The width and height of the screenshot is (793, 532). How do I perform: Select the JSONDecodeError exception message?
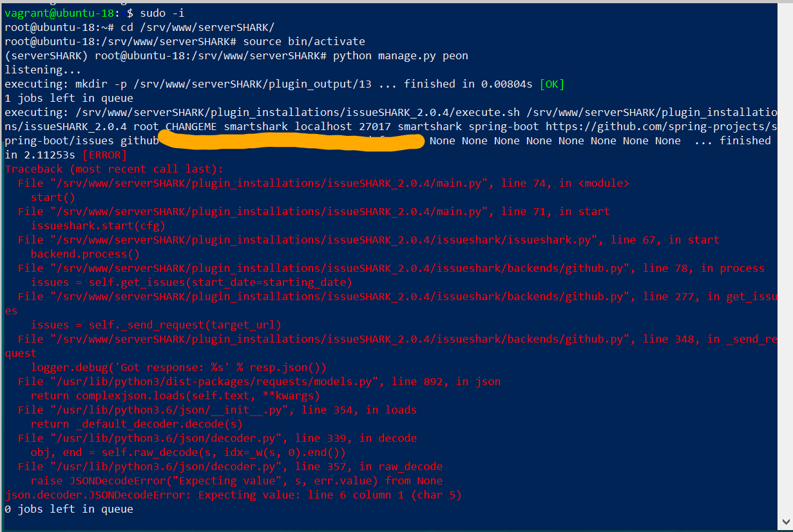232,495
